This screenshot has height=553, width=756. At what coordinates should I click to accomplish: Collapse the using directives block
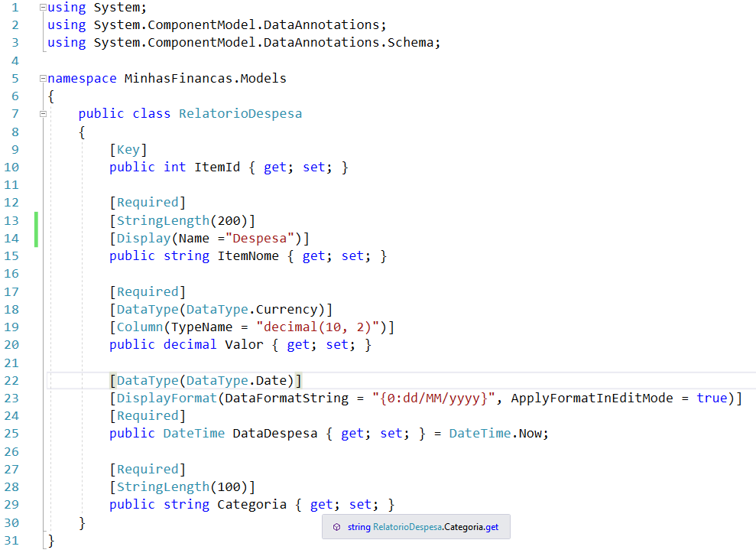[x=43, y=7]
